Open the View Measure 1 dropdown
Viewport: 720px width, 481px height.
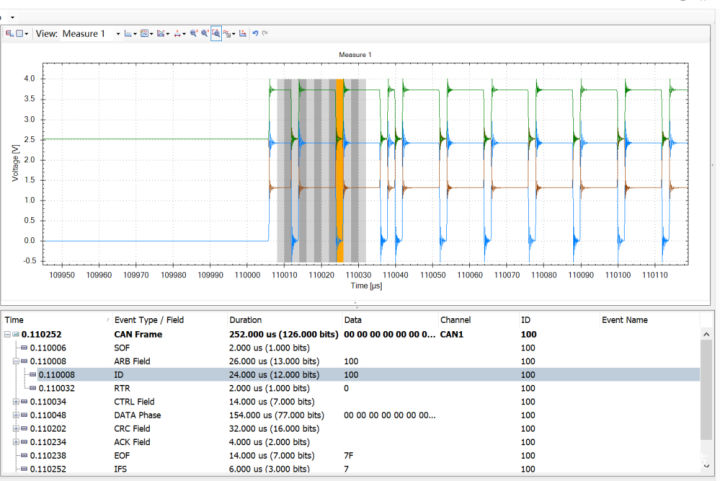[x=118, y=34]
